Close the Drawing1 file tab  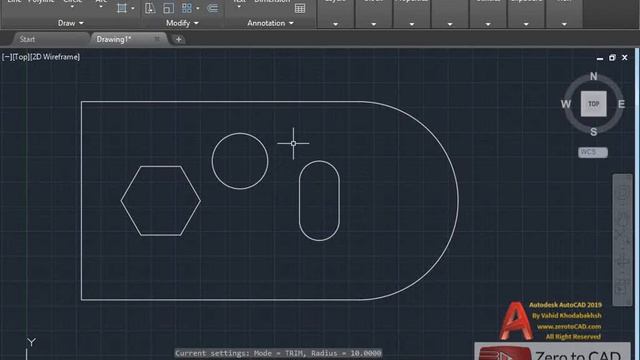(157, 39)
